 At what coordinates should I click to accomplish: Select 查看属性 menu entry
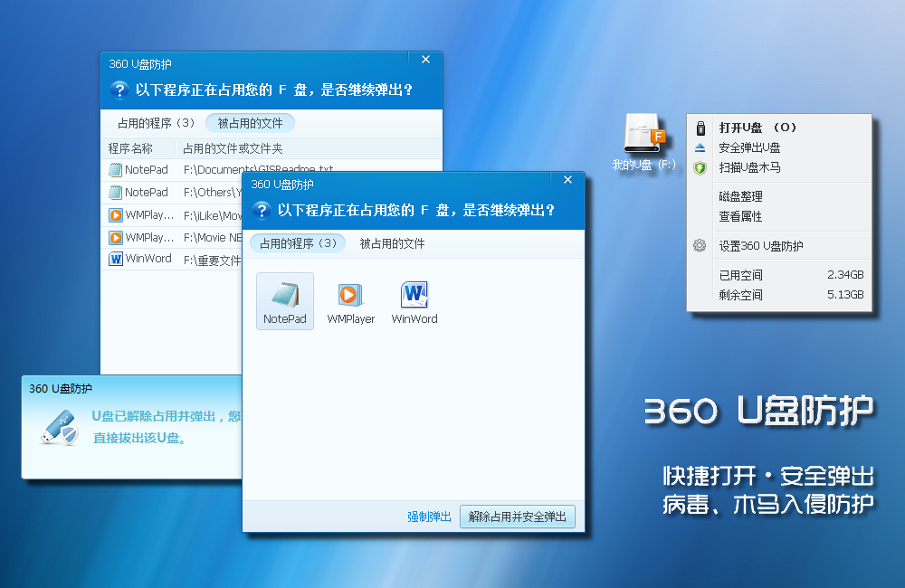coord(740,216)
